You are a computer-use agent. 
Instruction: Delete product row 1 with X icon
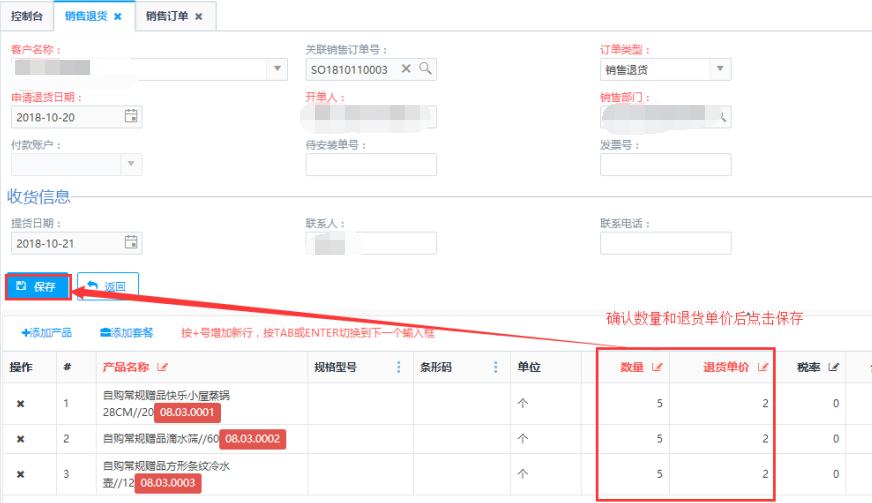(20, 403)
